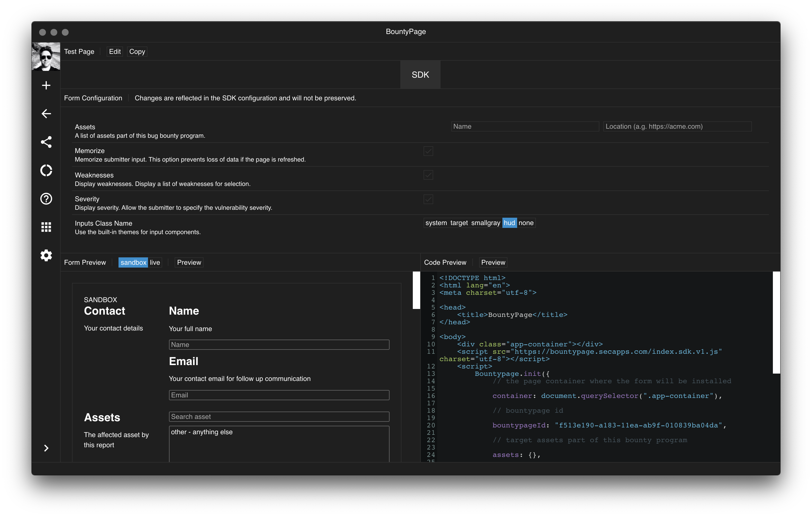Toggle the Weaknesses checkbox

(x=428, y=175)
